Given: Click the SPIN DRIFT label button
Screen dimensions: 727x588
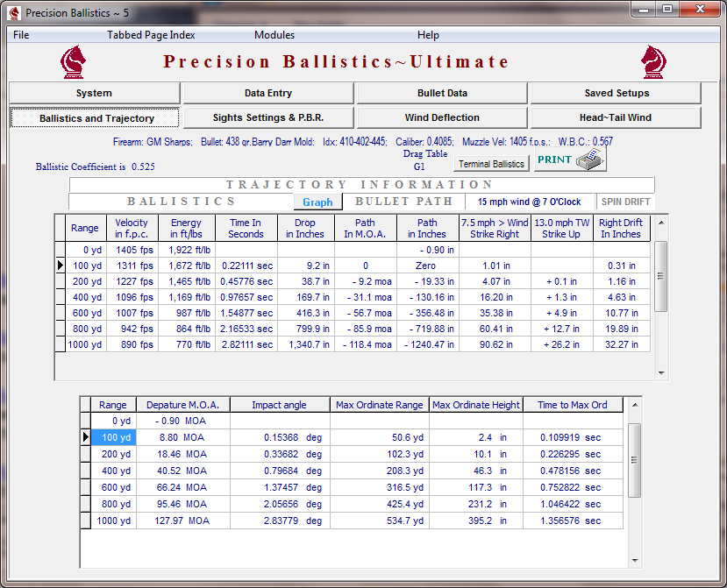Looking at the screenshot, I should click(x=625, y=202).
